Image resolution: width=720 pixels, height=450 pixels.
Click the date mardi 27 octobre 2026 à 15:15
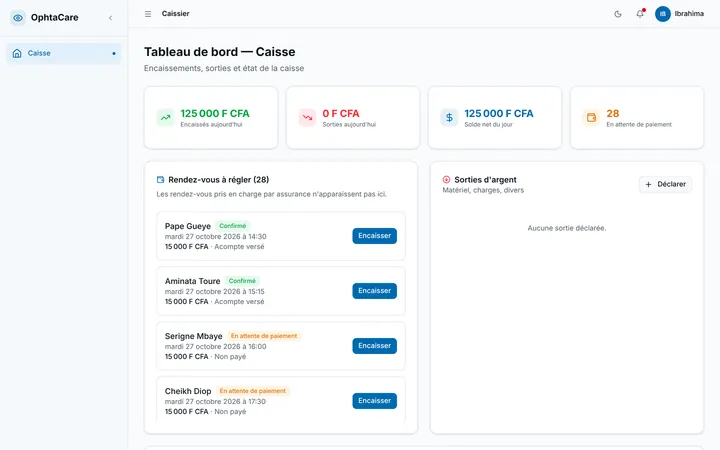(214, 292)
